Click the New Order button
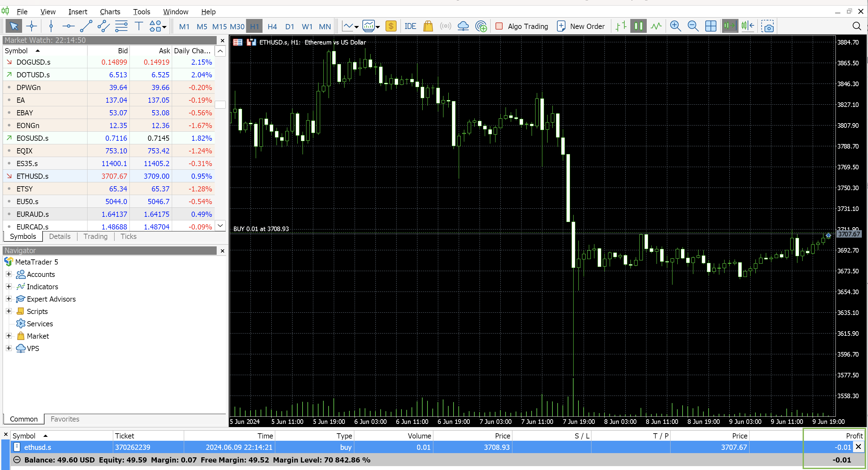 pos(581,26)
